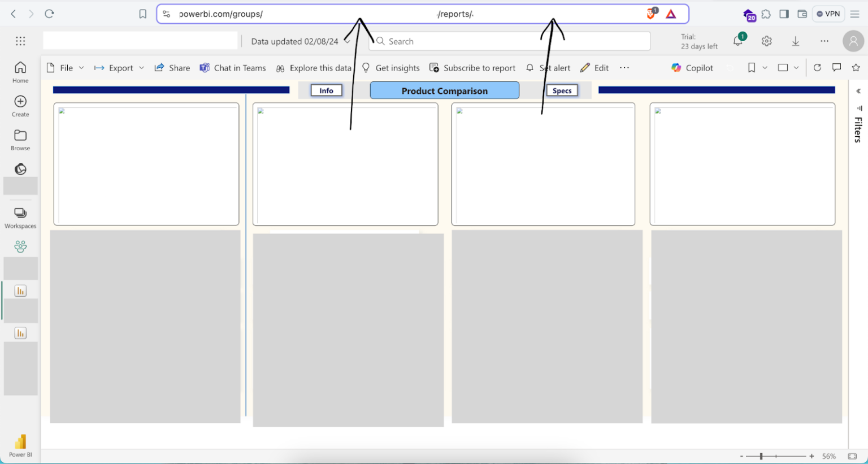The width and height of the screenshot is (868, 464).
Task: Refresh the report visuals
Action: click(817, 67)
